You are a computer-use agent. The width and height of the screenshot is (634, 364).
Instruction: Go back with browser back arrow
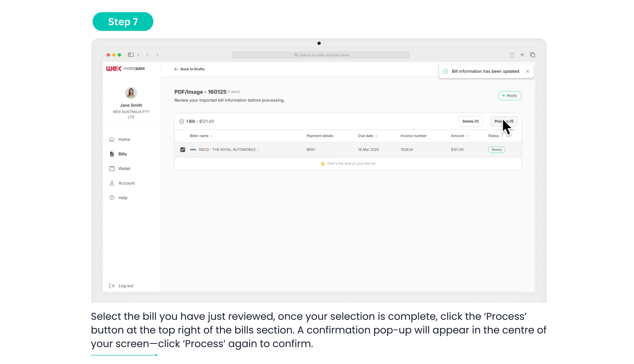[x=148, y=55]
